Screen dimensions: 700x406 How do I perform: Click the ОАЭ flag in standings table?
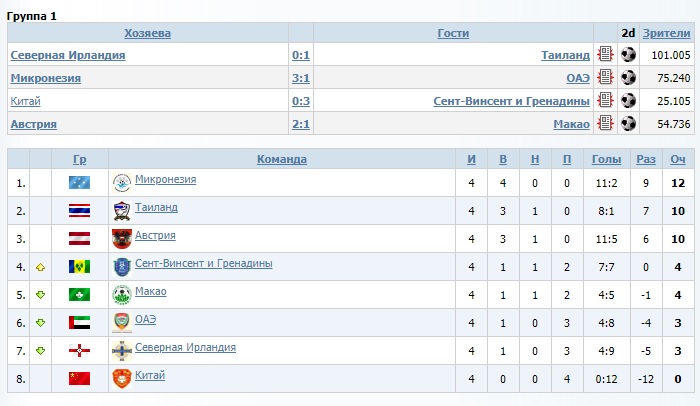coord(79,322)
